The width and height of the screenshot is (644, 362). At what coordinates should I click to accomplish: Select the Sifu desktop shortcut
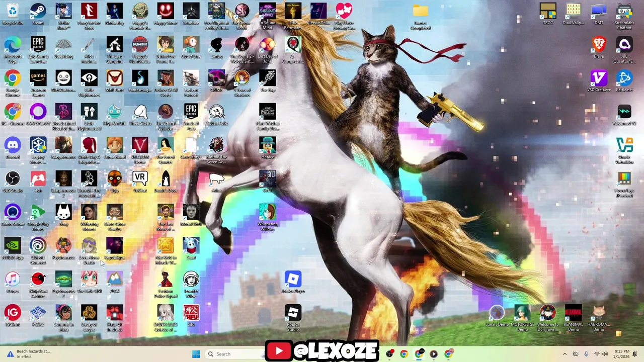click(x=191, y=316)
